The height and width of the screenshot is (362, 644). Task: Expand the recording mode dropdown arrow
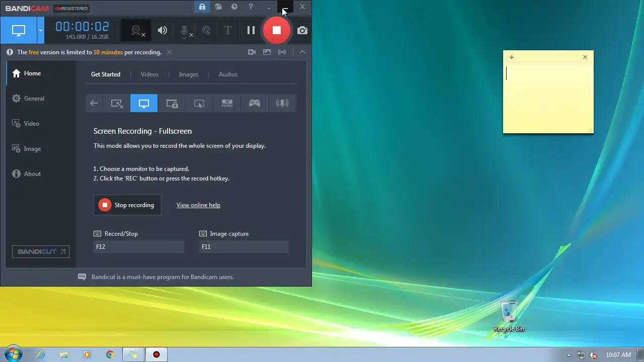pos(41,30)
